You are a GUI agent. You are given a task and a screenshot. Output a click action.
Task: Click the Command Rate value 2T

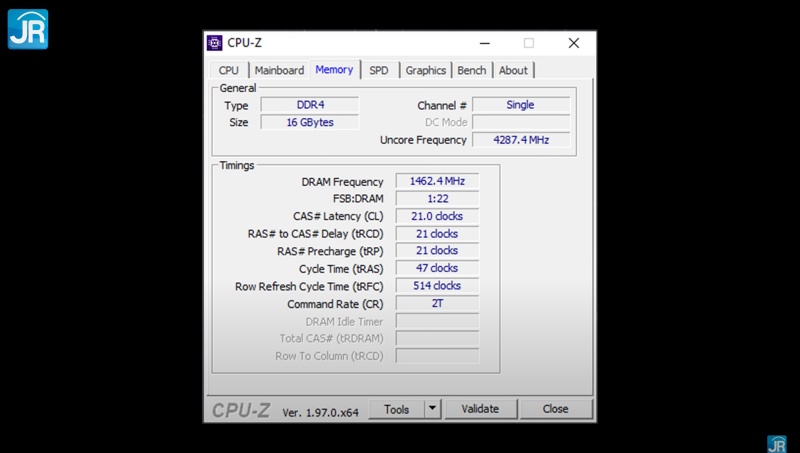point(437,304)
